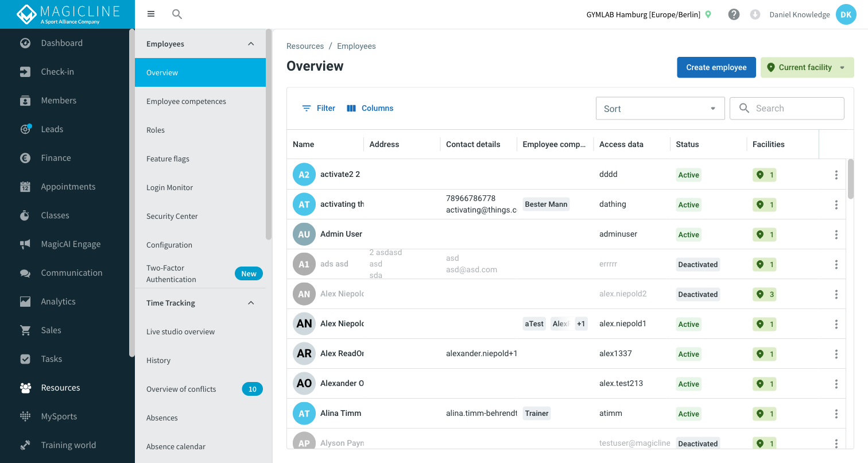This screenshot has height=463, width=868.
Task: Click the Finance euro icon
Action: [25, 158]
